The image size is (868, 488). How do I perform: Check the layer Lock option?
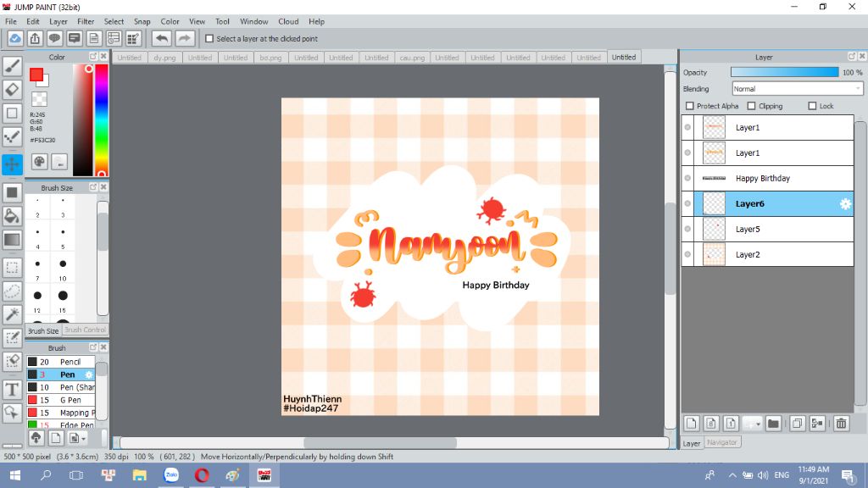(812, 106)
